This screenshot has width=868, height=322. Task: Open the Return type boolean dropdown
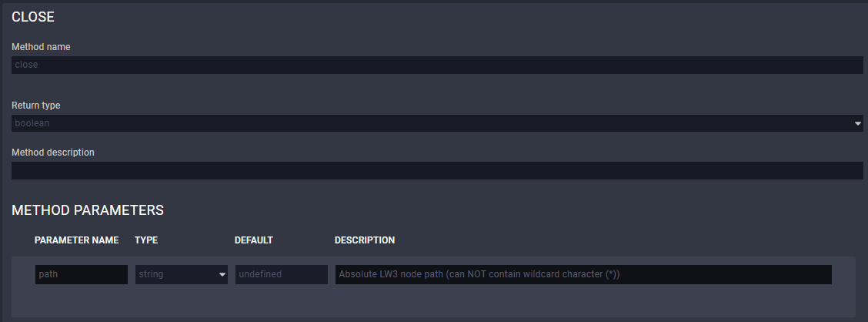click(431, 123)
